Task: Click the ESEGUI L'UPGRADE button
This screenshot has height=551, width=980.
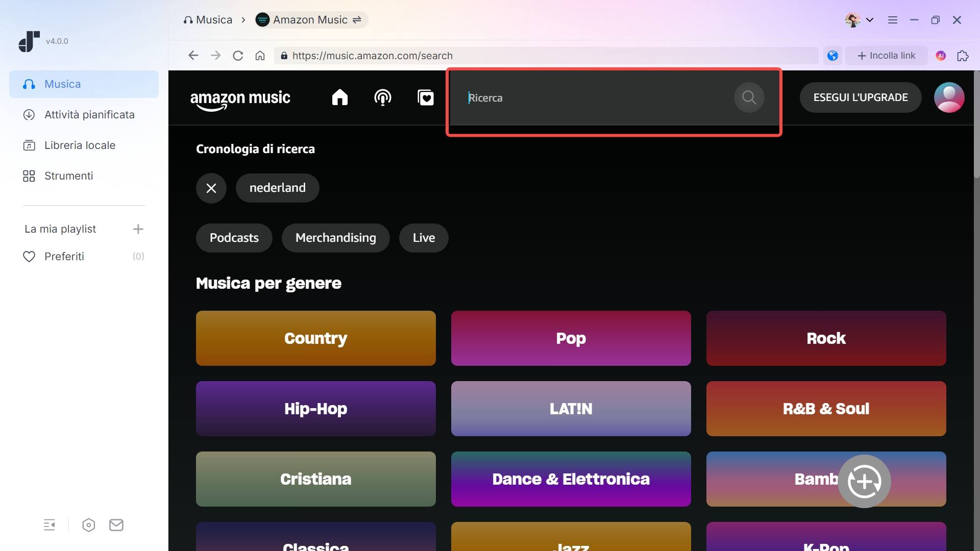Action: click(861, 97)
